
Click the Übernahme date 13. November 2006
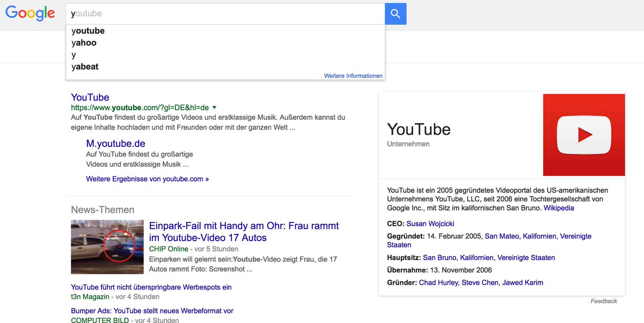(461, 270)
